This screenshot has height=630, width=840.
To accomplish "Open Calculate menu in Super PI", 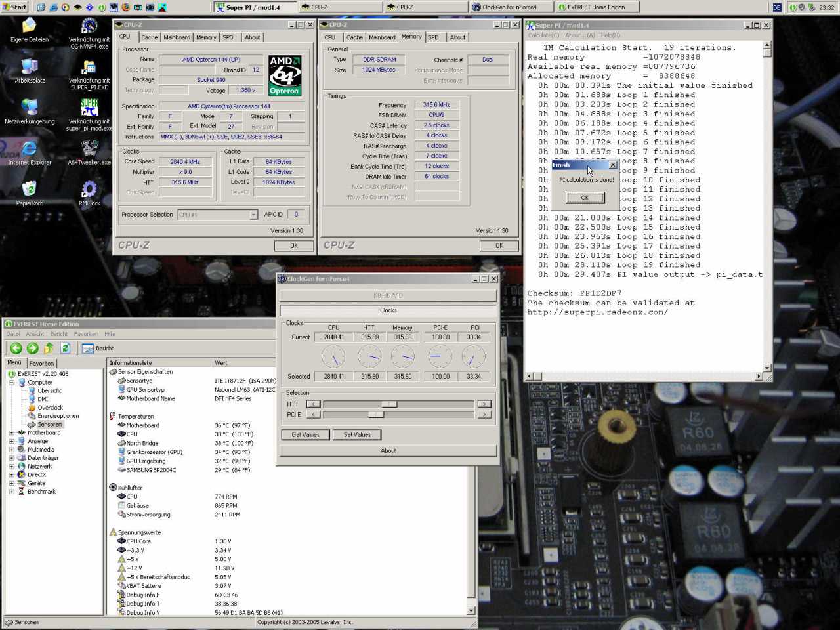I will coord(544,35).
